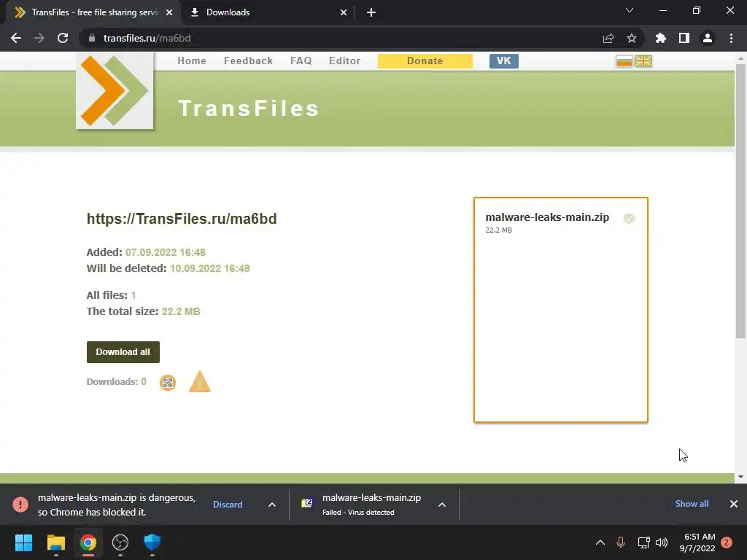Bookmark this page with the star icon
The height and width of the screenshot is (560, 747).
click(631, 38)
